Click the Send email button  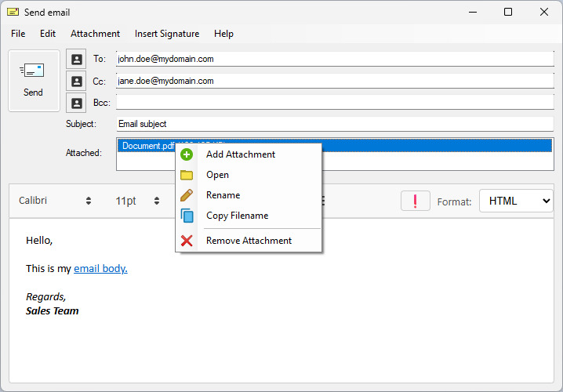tap(34, 81)
